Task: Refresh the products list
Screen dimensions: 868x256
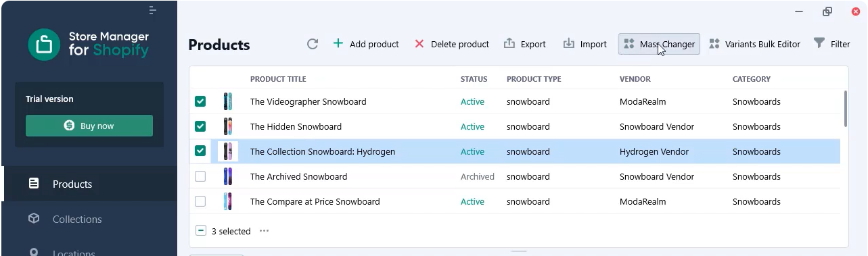Action: point(313,44)
